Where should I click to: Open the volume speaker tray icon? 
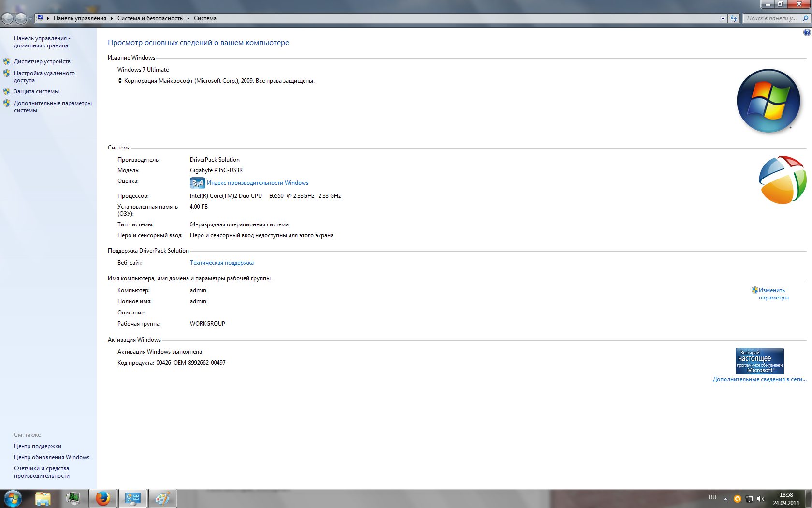tap(761, 499)
